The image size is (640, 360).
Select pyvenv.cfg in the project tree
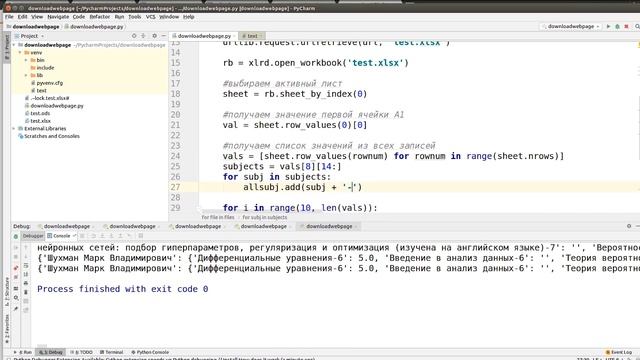[x=47, y=83]
